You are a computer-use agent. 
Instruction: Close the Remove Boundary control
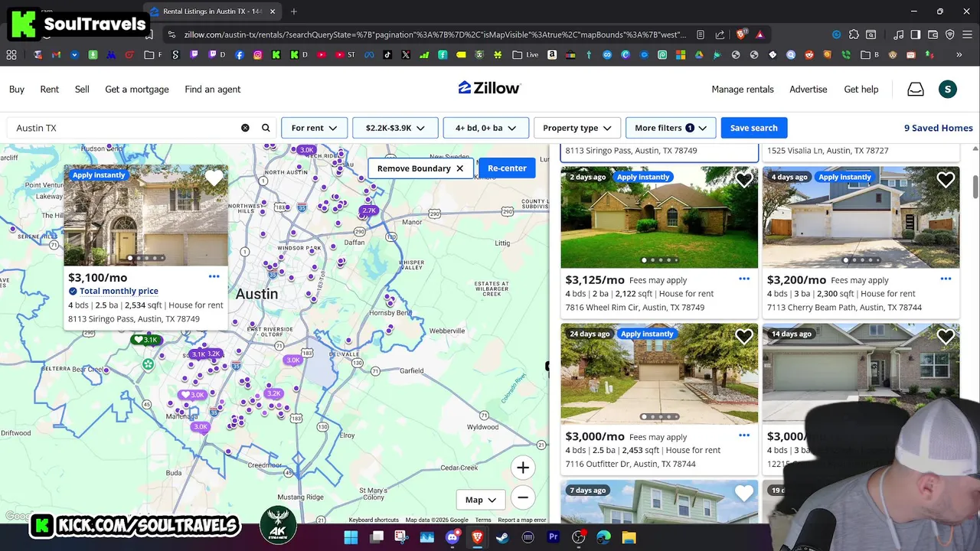(x=459, y=168)
